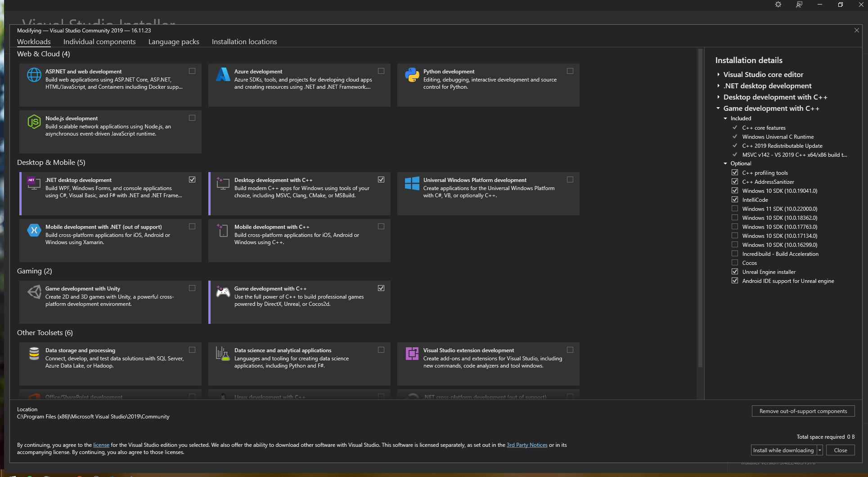Select the Node.js development workload card
This screenshot has width=868, height=477.
point(110,132)
